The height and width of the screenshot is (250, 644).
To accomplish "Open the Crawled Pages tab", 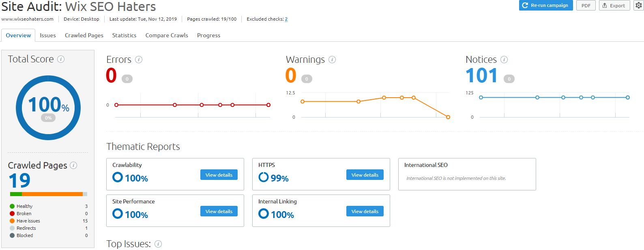I will (x=84, y=35).
